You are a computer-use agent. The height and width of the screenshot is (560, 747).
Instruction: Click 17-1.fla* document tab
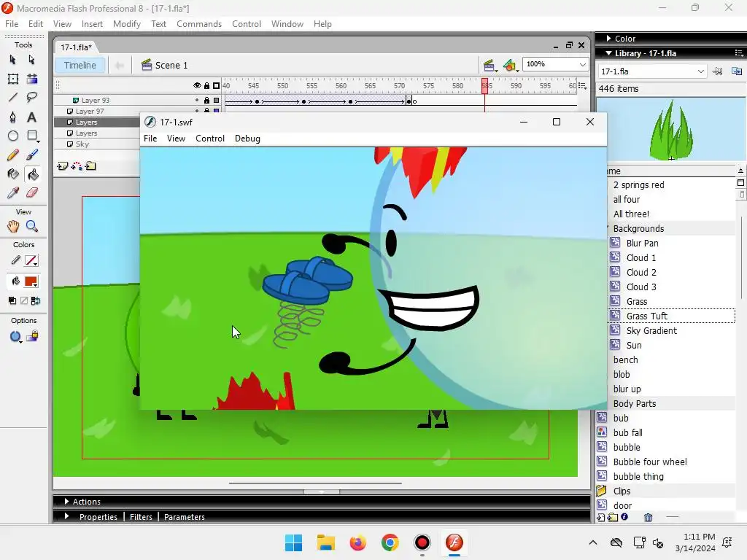pyautogui.click(x=76, y=47)
